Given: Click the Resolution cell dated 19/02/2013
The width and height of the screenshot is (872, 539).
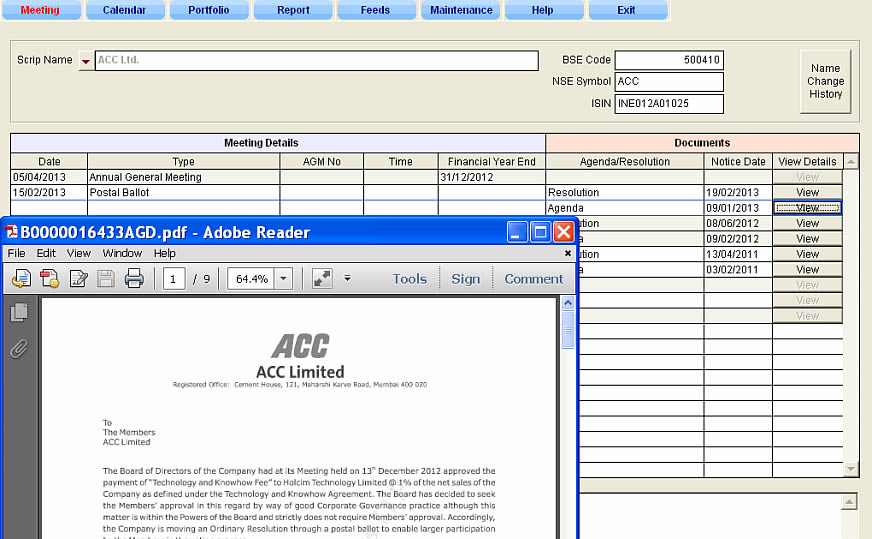Looking at the screenshot, I should tap(625, 192).
